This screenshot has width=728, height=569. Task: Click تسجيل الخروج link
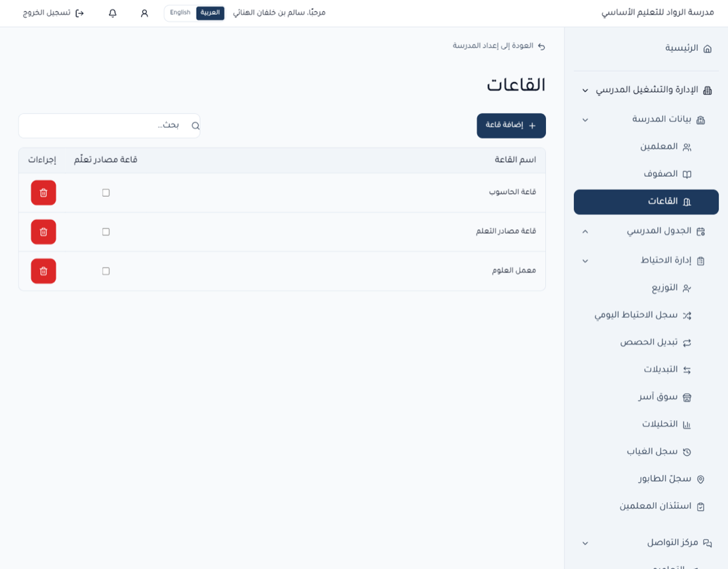tap(54, 13)
